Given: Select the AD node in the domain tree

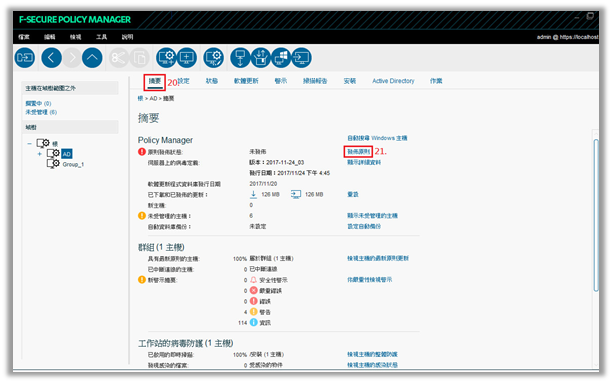Looking at the screenshot, I should coord(67,154).
